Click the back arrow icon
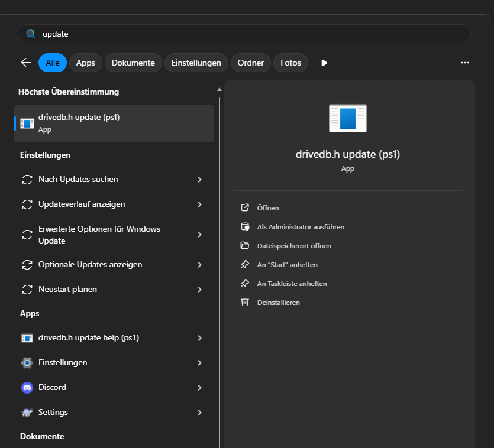The width and height of the screenshot is (494, 448). click(26, 63)
